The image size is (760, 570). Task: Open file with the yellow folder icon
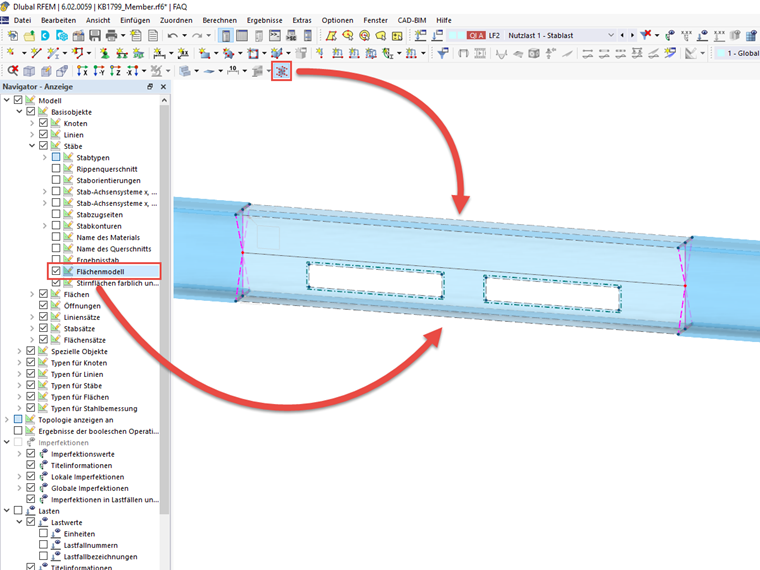point(29,35)
